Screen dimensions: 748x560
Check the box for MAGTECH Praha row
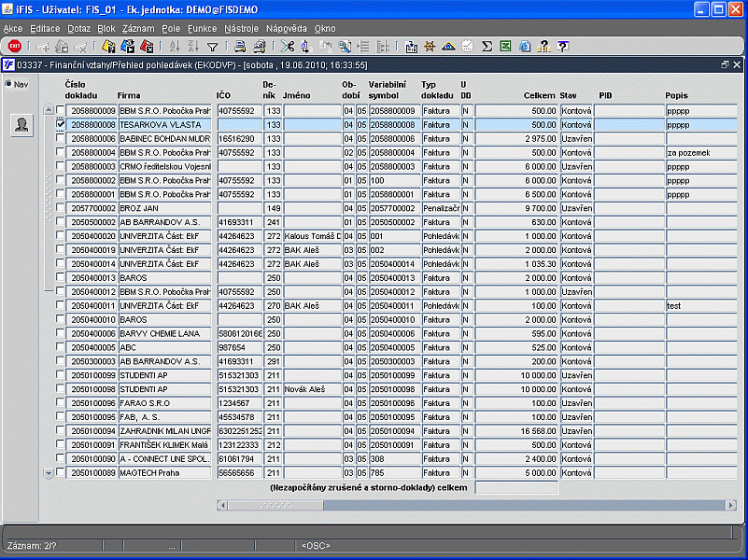click(x=60, y=472)
